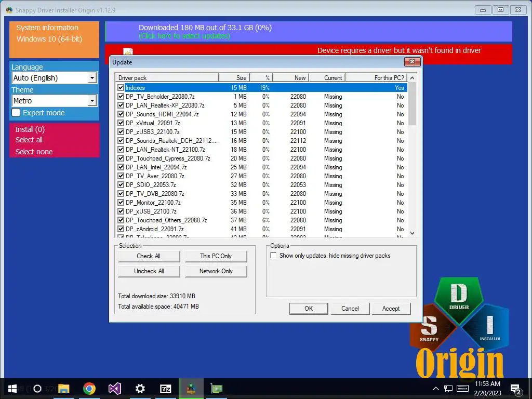Image resolution: width=532 pixels, height=399 pixels.
Task: Switch to Snappy Driver Installer taskbar icon
Action: (x=191, y=389)
